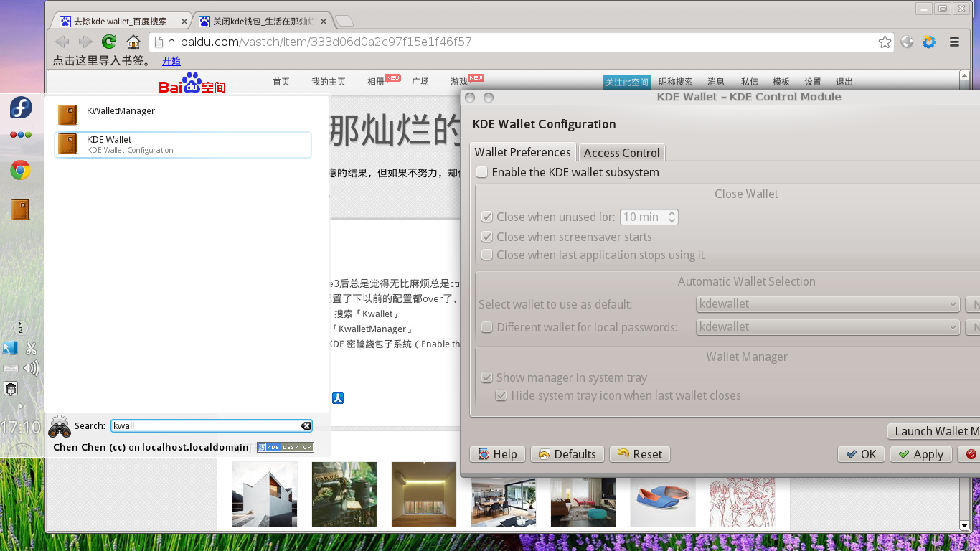The width and height of the screenshot is (980, 551).
Task: Close the 去除kde wallet browser tab
Action: [x=183, y=22]
